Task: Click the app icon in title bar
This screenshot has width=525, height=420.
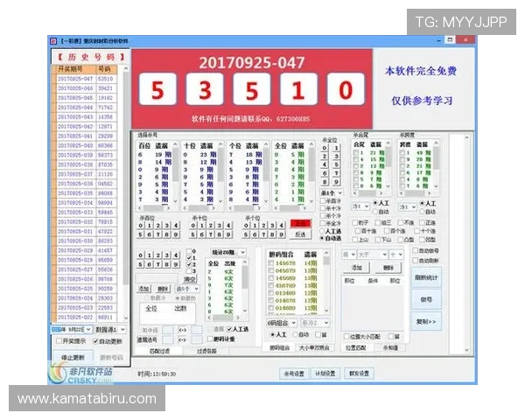Action: (x=52, y=41)
